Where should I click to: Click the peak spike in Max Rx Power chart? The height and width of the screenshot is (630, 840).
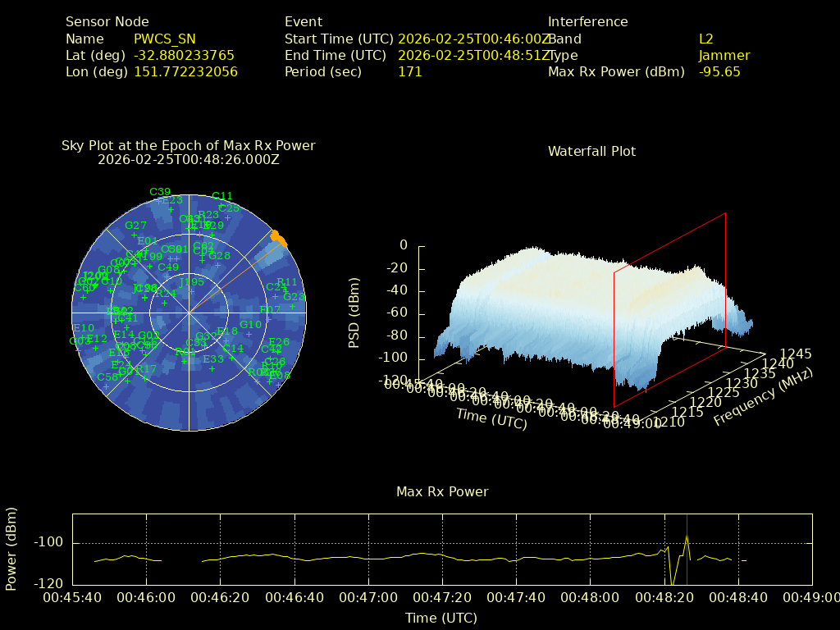coord(687,536)
